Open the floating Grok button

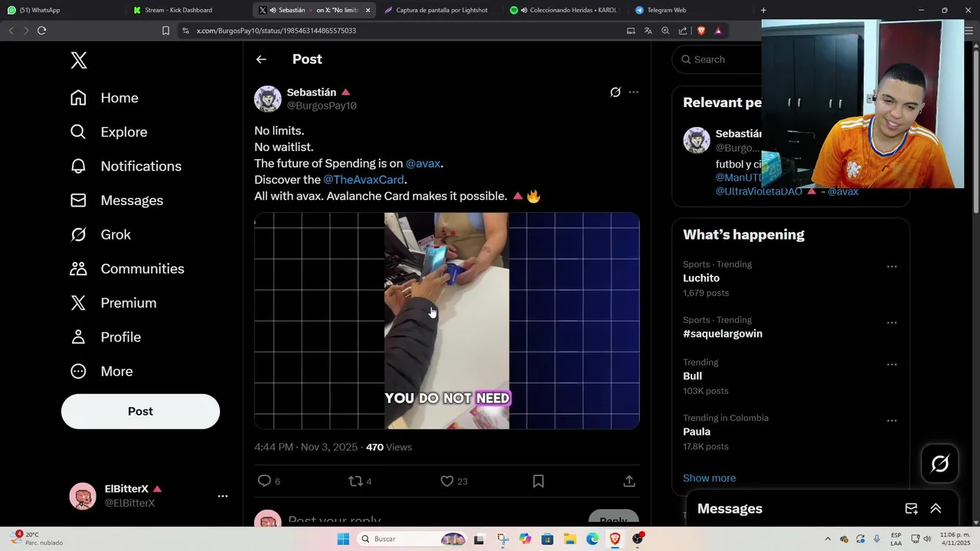pyautogui.click(x=940, y=464)
